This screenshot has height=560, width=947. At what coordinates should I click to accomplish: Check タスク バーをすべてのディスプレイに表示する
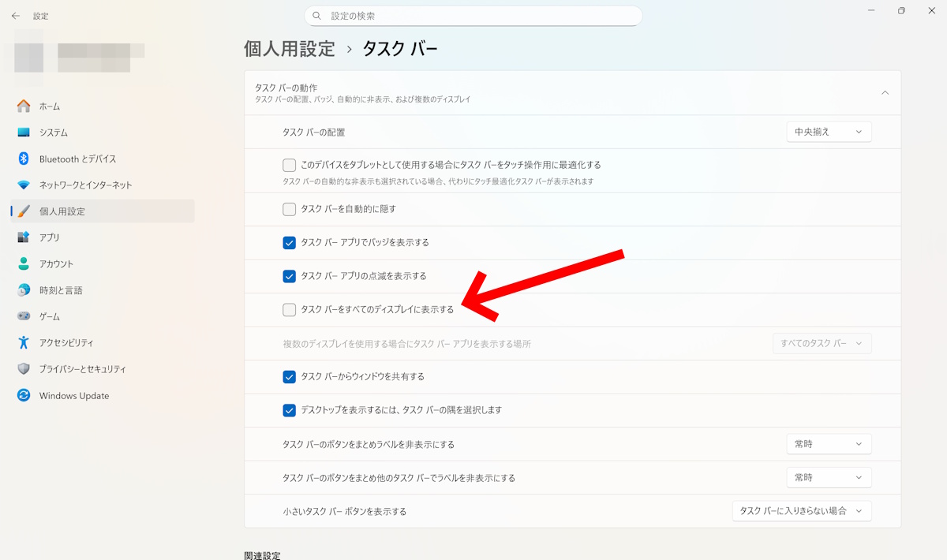pos(289,310)
